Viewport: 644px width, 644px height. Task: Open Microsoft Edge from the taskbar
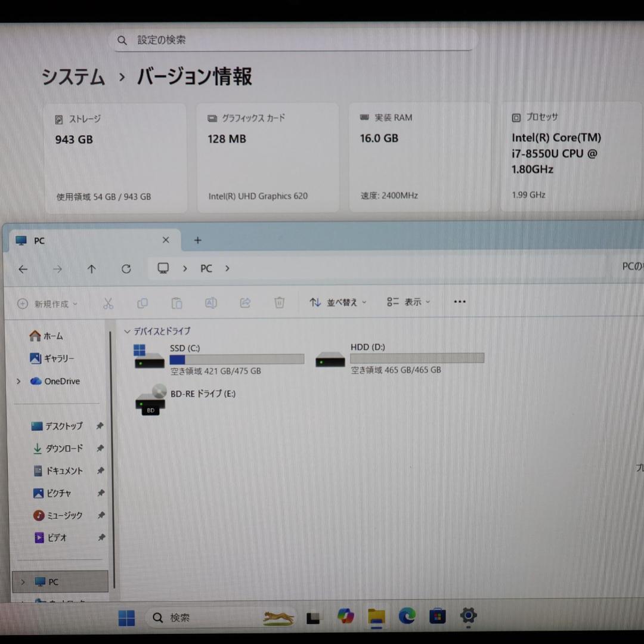coord(407,617)
